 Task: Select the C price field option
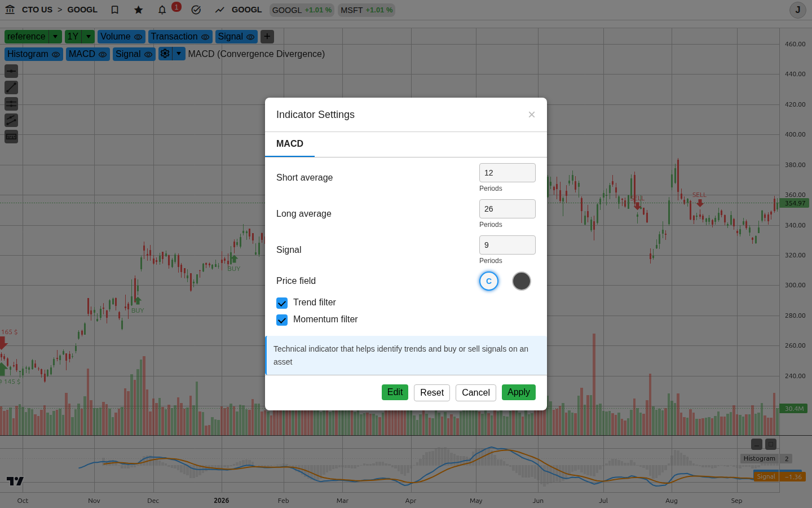point(489,281)
